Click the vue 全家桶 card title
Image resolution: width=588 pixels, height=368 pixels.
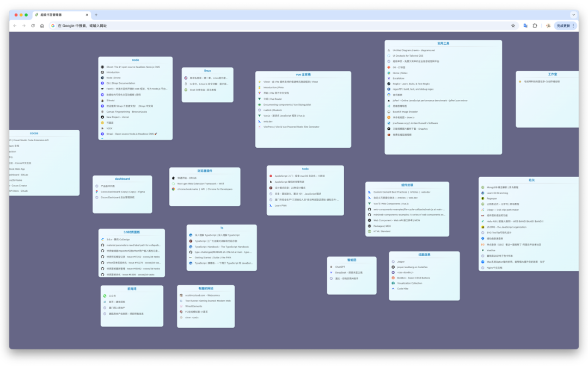[303, 75]
